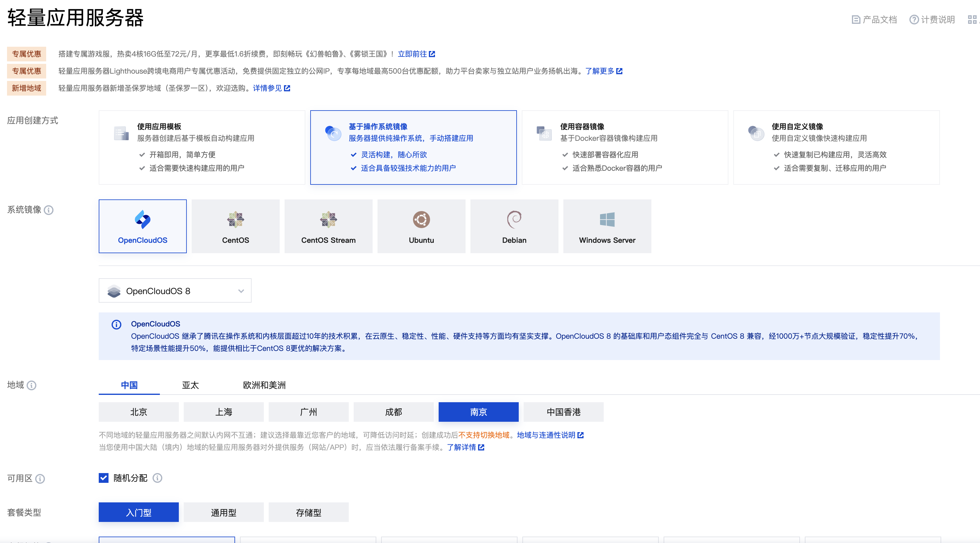Open the 详情参见 new region link
The image size is (980, 543).
[x=267, y=88]
